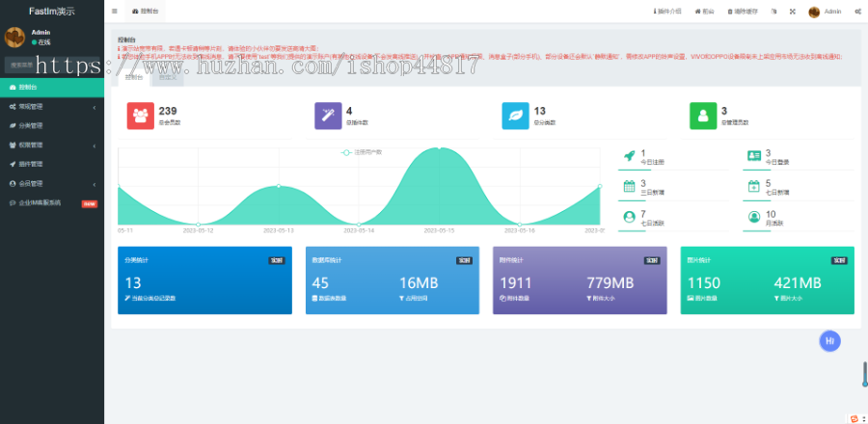868x424 pixels.
Task: Click the FastIm演示 logo title
Action: [52, 11]
